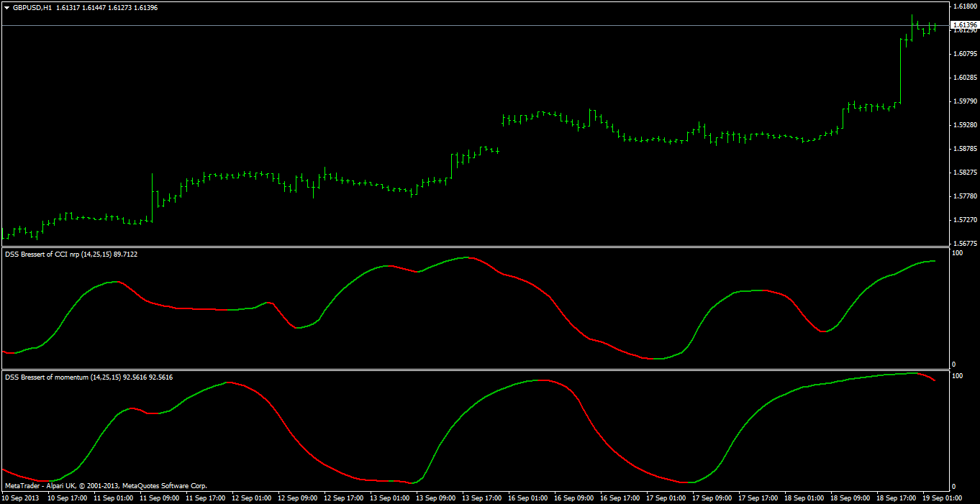Select the highlighted current price label 1.61396
The width and height of the screenshot is (980, 504).
point(964,25)
